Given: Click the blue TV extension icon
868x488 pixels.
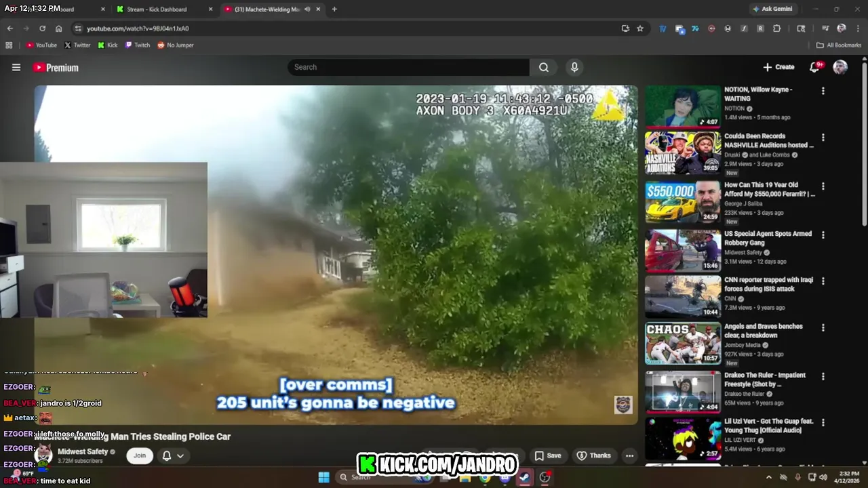Looking at the screenshot, I should (x=663, y=28).
